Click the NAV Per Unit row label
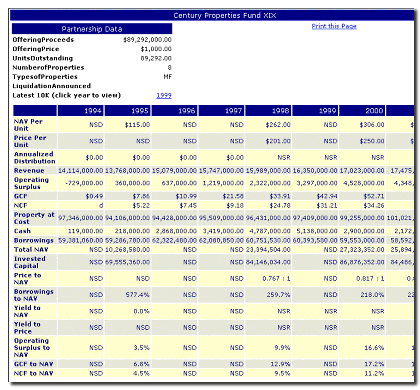This screenshot has width=420, height=390. click(28, 125)
